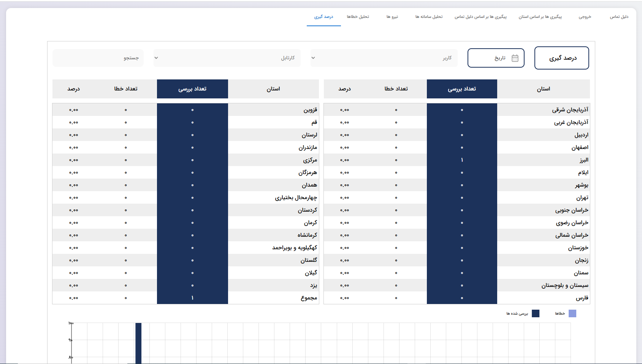Open the کاربر dropdown
This screenshot has height=364, width=642.
coord(384,58)
